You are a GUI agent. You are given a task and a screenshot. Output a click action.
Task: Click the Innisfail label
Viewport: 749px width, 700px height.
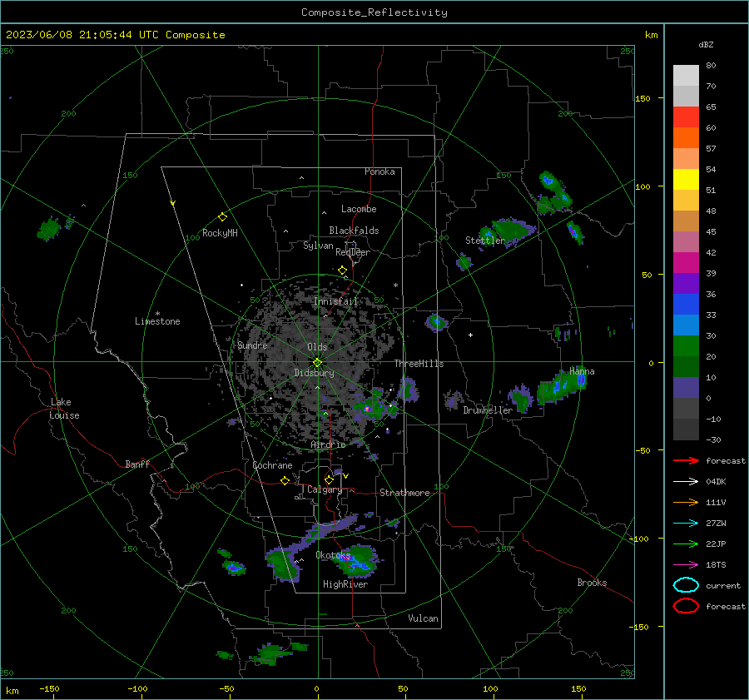336,301
